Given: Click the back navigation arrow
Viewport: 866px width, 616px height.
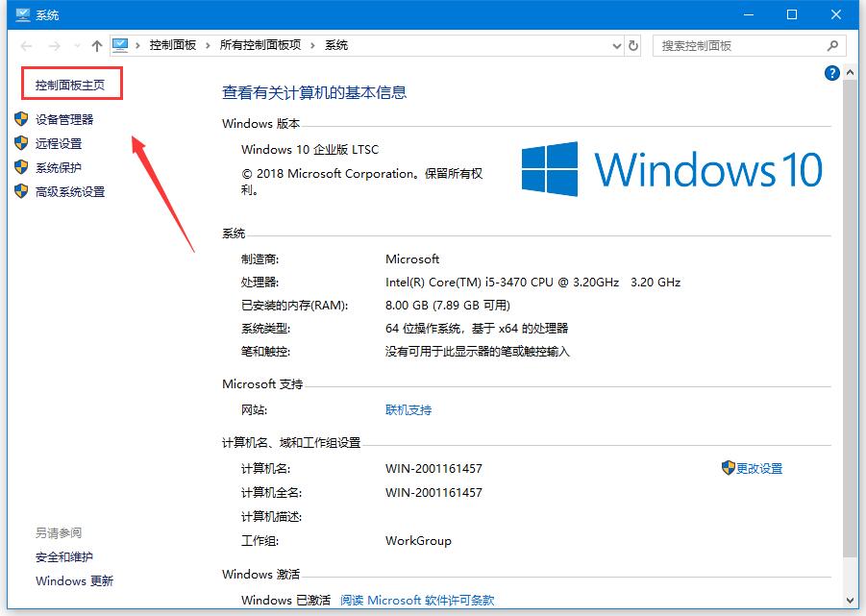Looking at the screenshot, I should tap(26, 45).
